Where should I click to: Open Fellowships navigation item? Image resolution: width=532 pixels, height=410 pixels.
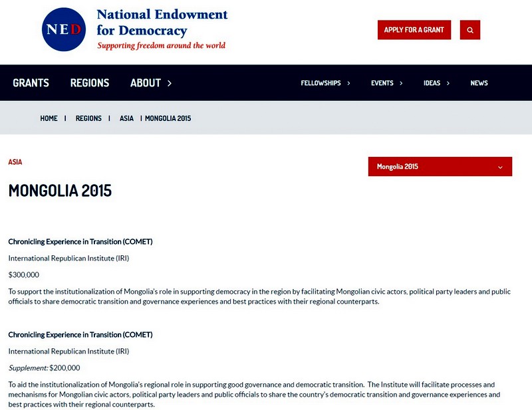click(321, 83)
